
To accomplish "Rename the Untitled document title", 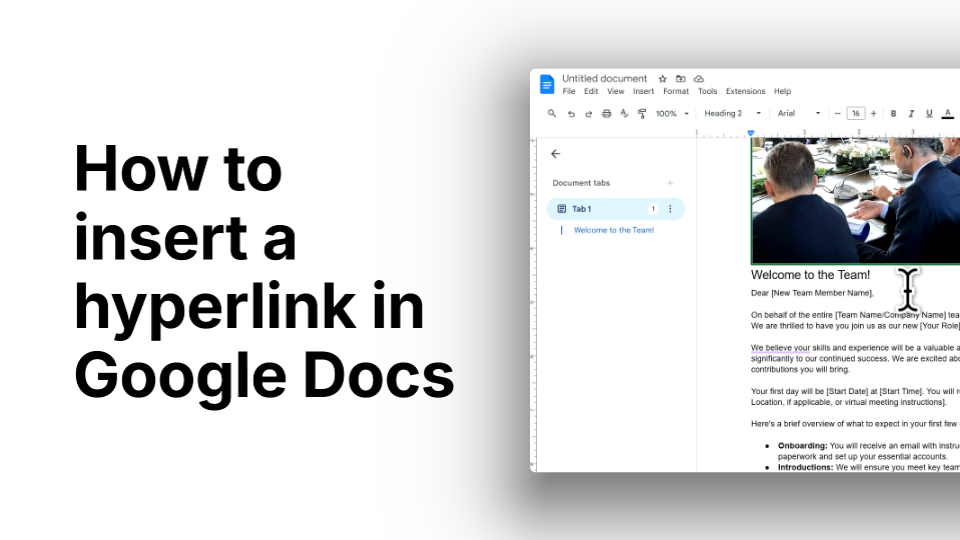I will (604, 78).
